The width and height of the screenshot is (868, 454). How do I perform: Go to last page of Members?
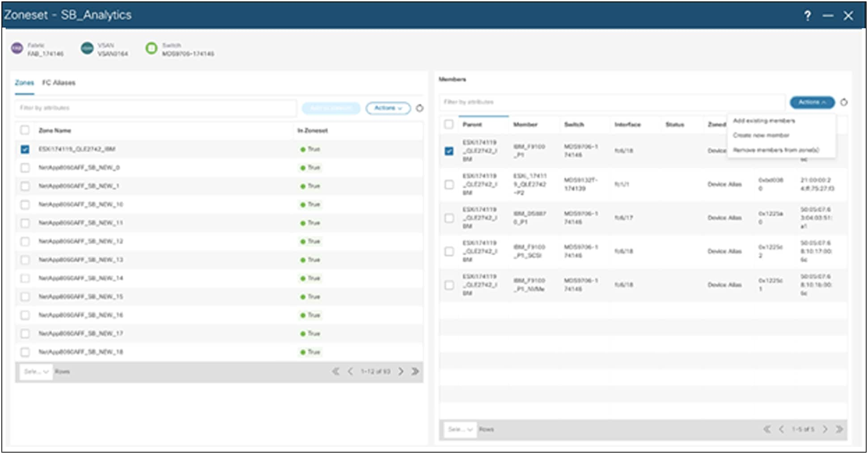pyautogui.click(x=839, y=429)
